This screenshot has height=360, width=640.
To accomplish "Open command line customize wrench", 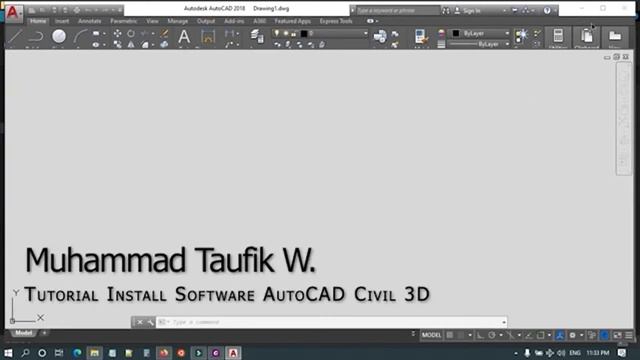I will tap(150, 322).
